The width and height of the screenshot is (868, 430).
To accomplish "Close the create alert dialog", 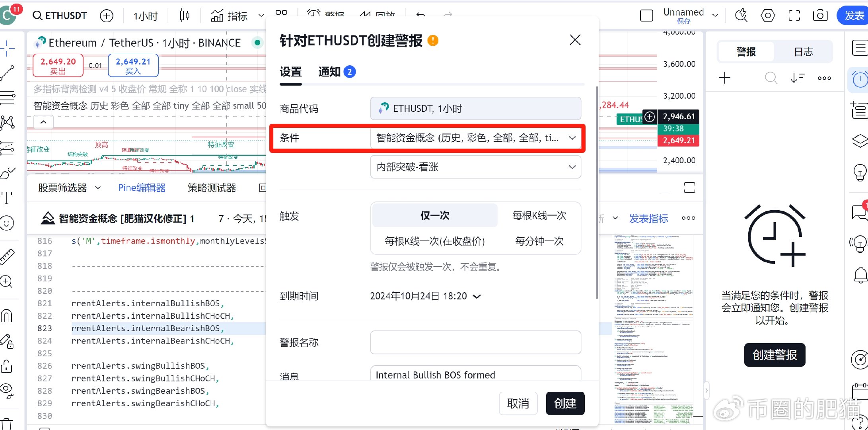I will [575, 40].
